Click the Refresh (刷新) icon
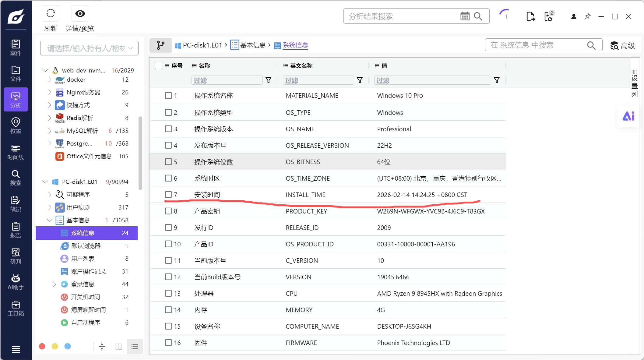 [51, 13]
